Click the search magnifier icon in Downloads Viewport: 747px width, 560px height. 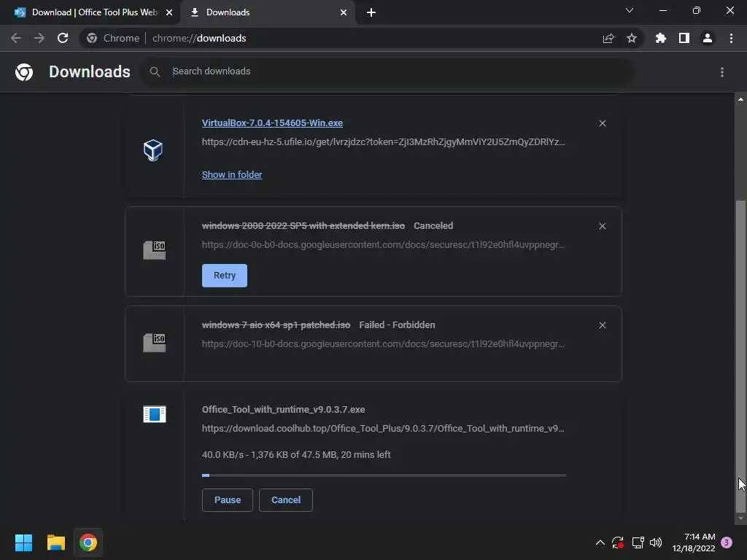point(155,71)
